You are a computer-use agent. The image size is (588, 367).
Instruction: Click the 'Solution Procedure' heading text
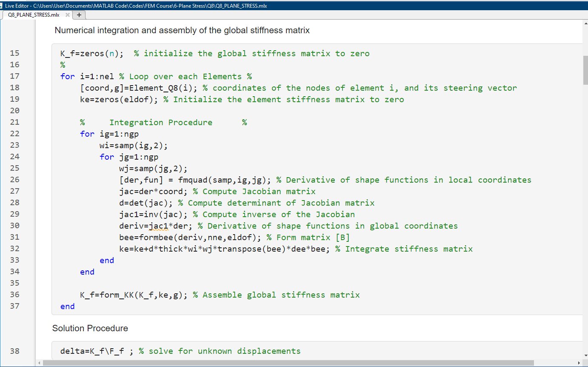click(90, 328)
